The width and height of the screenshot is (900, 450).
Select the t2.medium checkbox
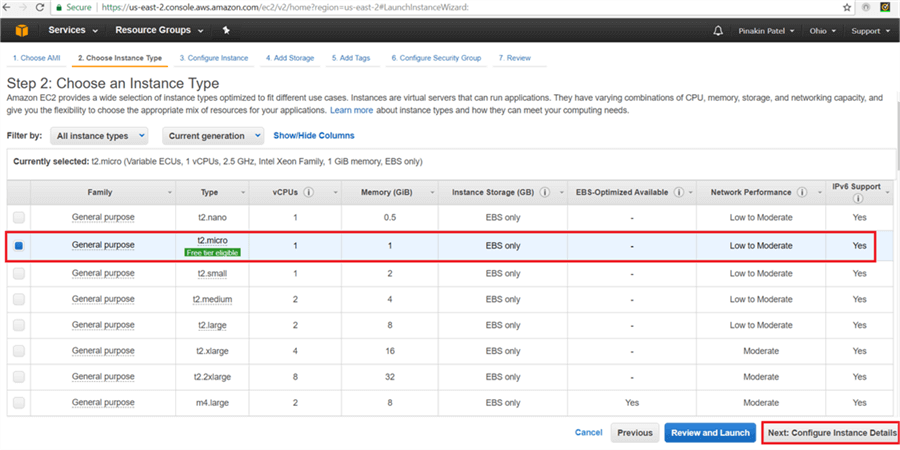point(18,299)
